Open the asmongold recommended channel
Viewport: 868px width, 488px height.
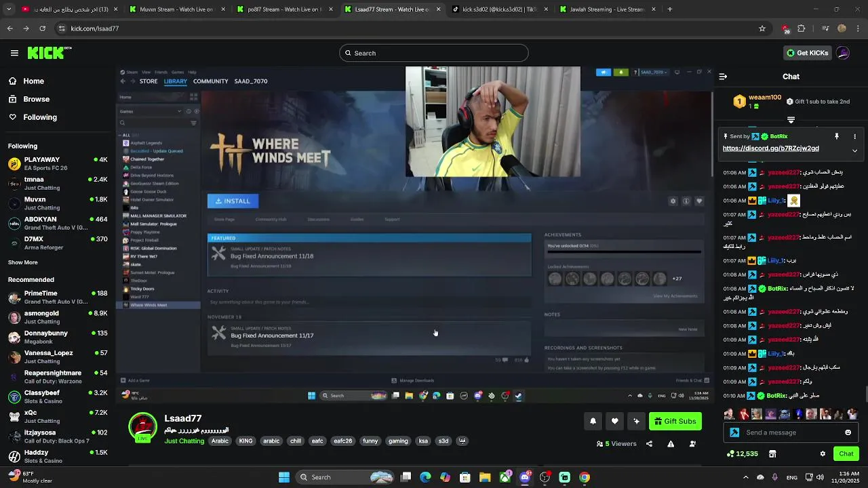click(58, 317)
